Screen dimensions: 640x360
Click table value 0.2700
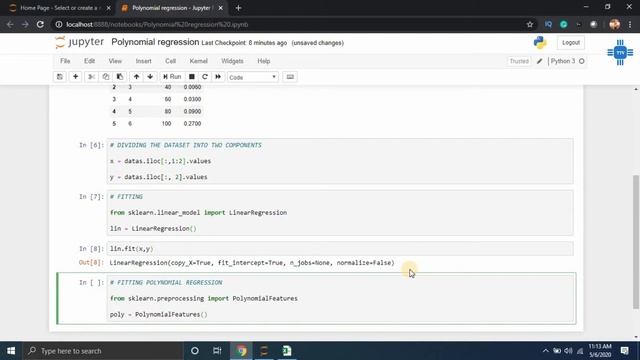(192, 124)
